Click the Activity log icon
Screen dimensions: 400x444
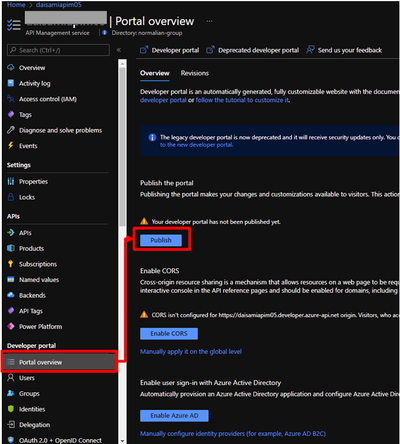[x=11, y=83]
